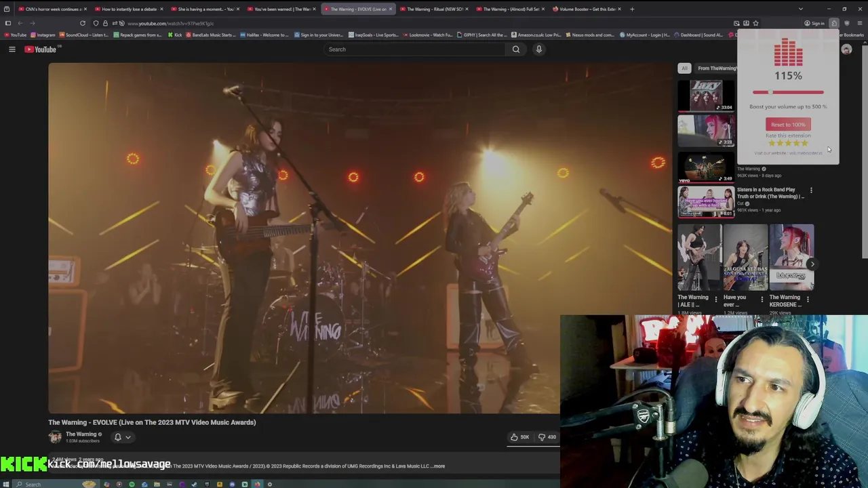
Task: Dislike the video with thumbs down
Action: tap(547, 437)
